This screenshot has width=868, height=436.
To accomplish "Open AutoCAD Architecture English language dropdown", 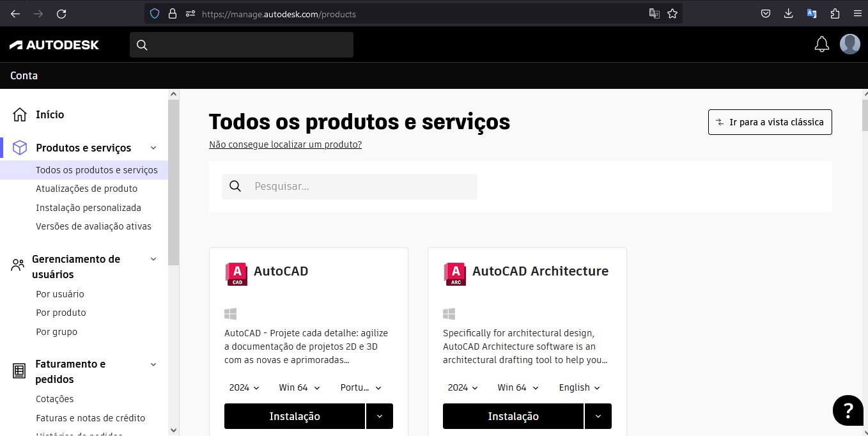I will (x=579, y=387).
